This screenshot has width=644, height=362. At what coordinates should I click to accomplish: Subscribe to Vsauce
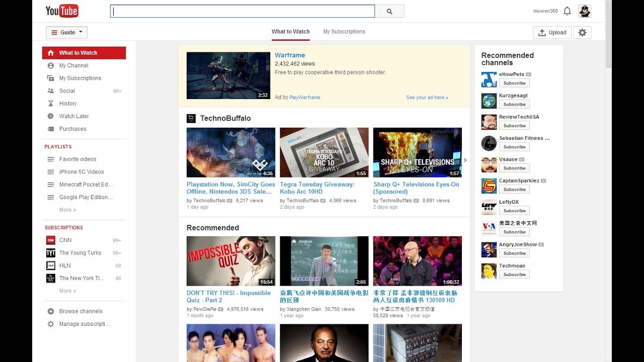(514, 168)
